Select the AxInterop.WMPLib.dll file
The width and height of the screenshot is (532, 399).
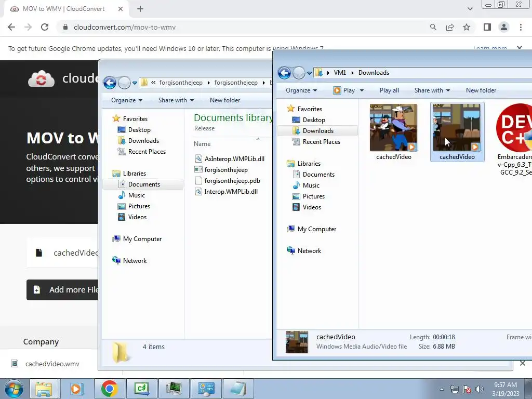coord(234,159)
